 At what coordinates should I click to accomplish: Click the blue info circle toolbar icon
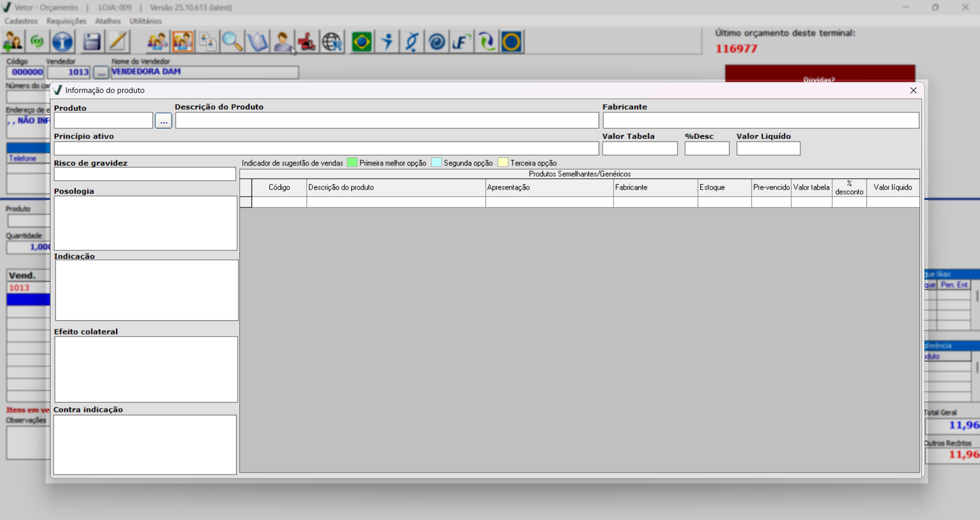click(63, 42)
